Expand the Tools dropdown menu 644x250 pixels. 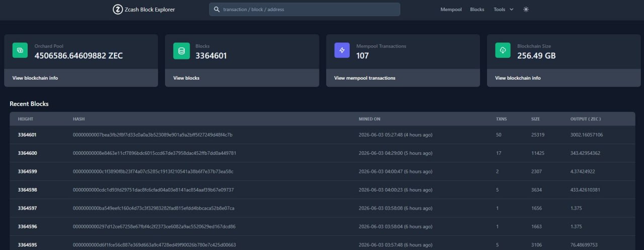pos(504,9)
